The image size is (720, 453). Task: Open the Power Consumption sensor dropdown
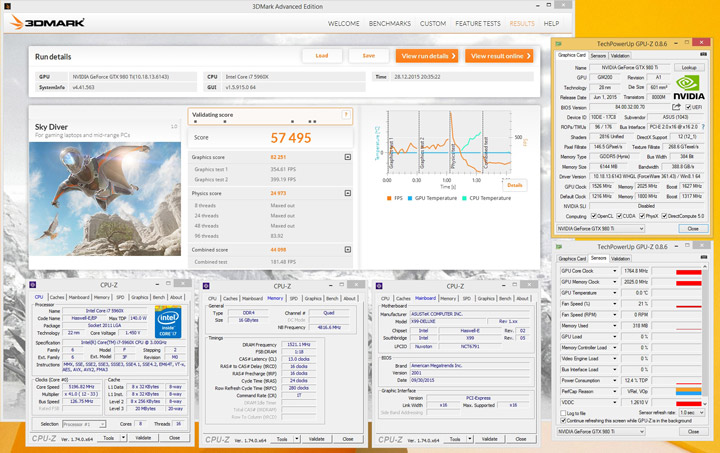pos(614,380)
